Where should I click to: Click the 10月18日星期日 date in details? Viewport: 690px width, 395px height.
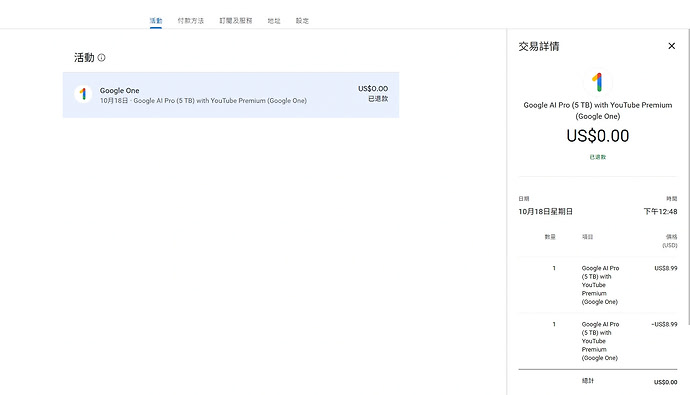tap(545, 212)
